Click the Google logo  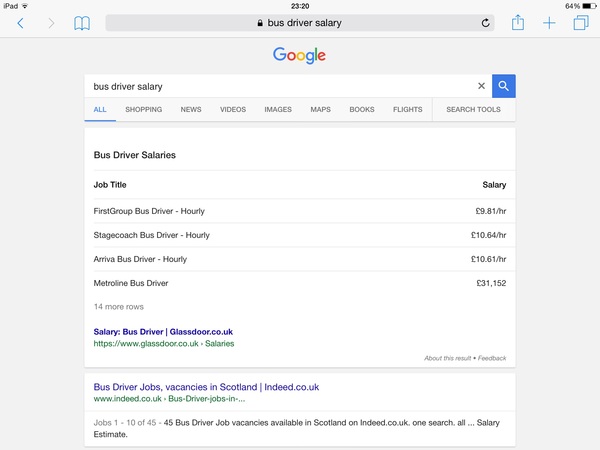(x=299, y=55)
